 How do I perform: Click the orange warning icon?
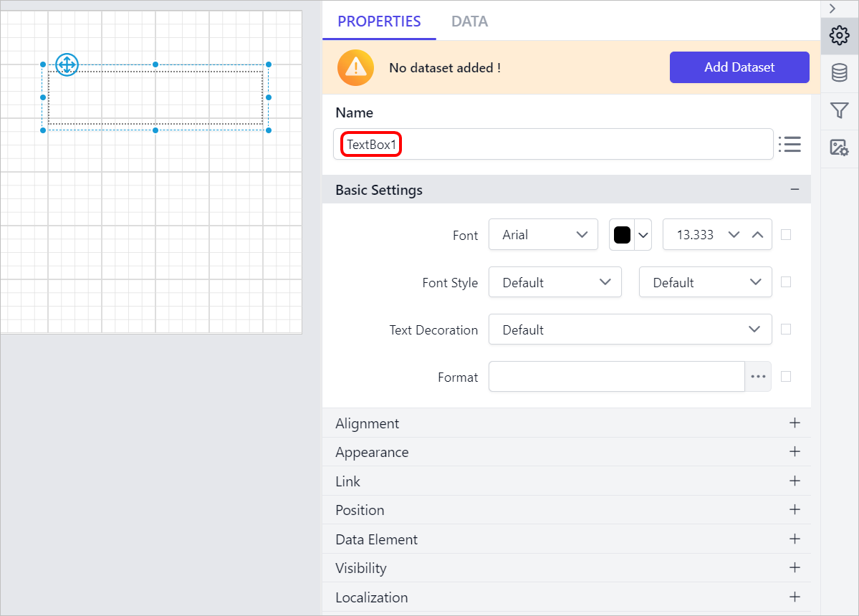click(x=355, y=67)
